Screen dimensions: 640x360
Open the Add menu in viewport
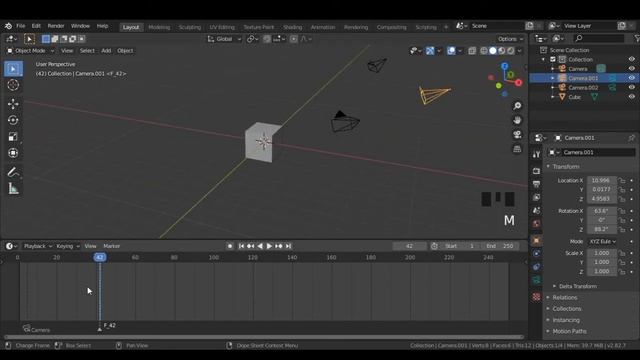coord(106,51)
